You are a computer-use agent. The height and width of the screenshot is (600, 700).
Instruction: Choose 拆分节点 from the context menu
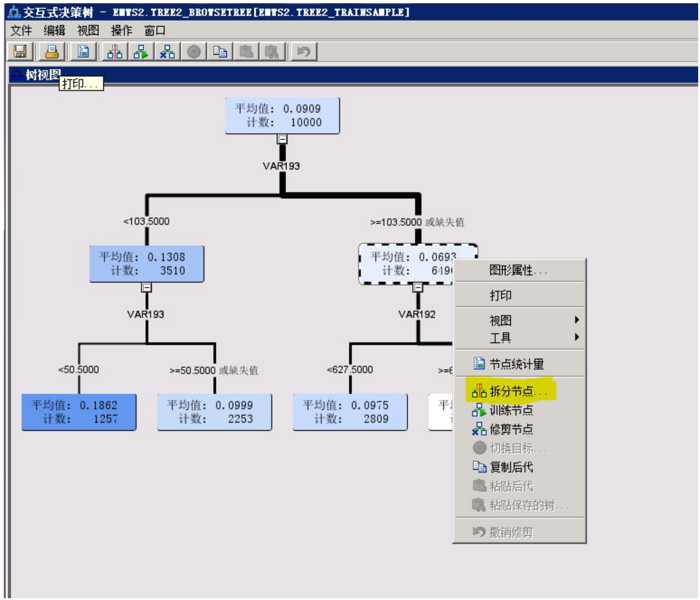pyautogui.click(x=511, y=391)
